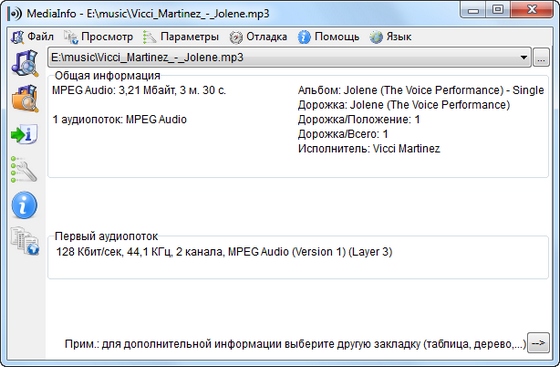Screen dimensions: 560x367
Task: Click the file path combo box field
Action: pos(289,57)
